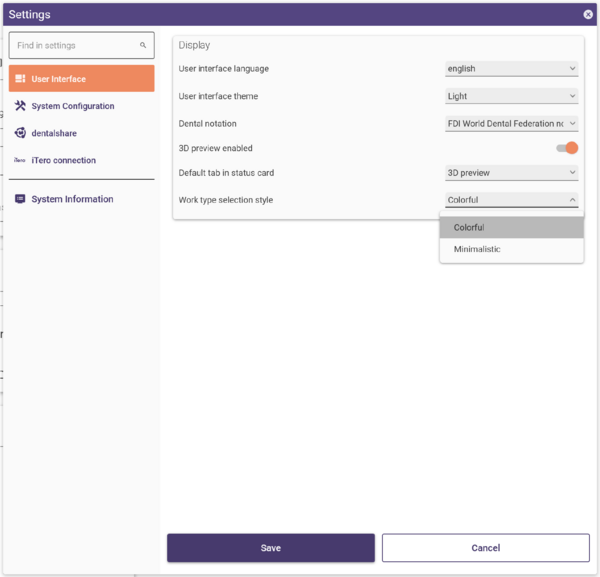Viewport: 600px width, 577px height.
Task: Open the System Configuration section
Action: pos(82,106)
